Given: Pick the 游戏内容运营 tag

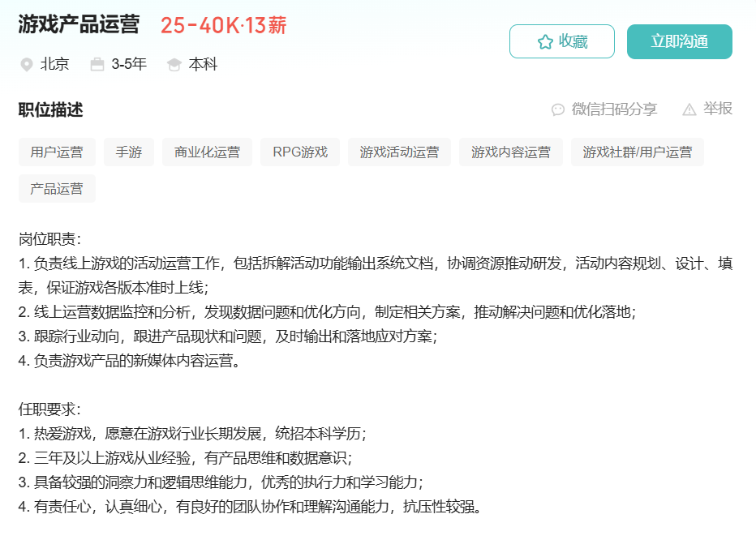Looking at the screenshot, I should 511,152.
